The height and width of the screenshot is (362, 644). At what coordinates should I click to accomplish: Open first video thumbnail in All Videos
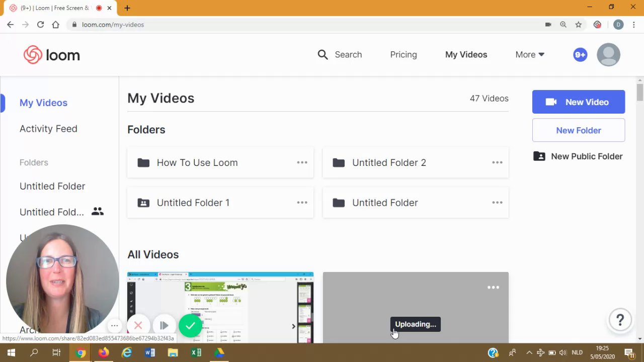tap(220, 308)
